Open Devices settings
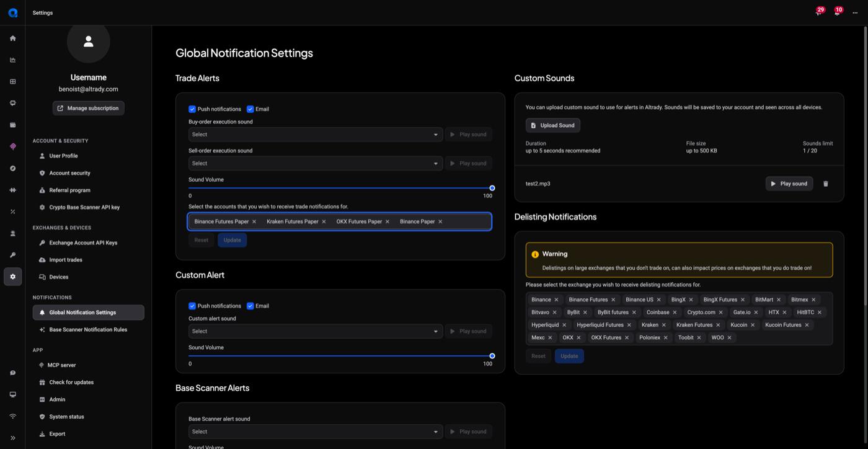 tap(88, 277)
